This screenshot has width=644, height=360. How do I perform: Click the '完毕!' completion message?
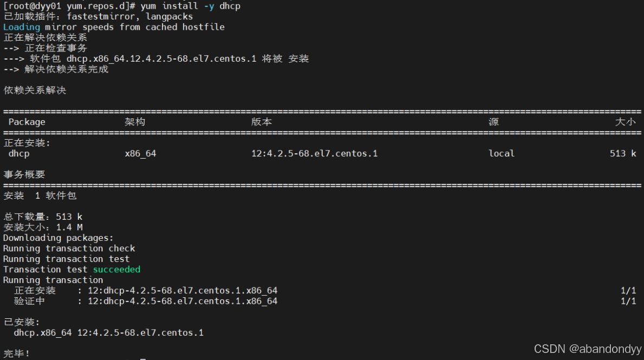(17, 354)
